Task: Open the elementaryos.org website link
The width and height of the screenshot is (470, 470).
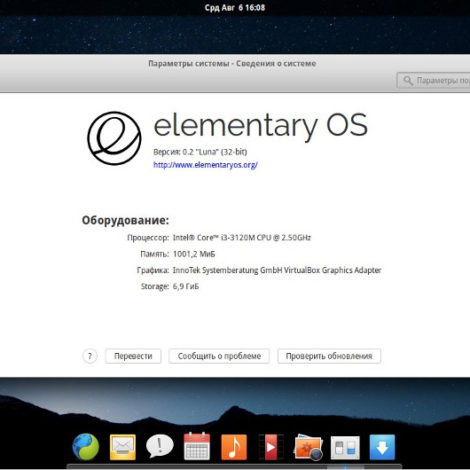Action: tap(205, 165)
